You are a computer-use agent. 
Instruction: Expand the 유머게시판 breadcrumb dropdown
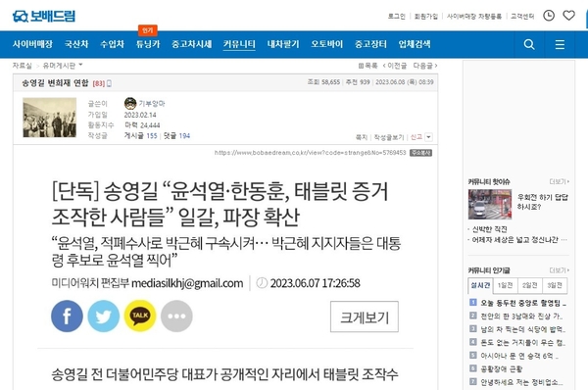80,65
